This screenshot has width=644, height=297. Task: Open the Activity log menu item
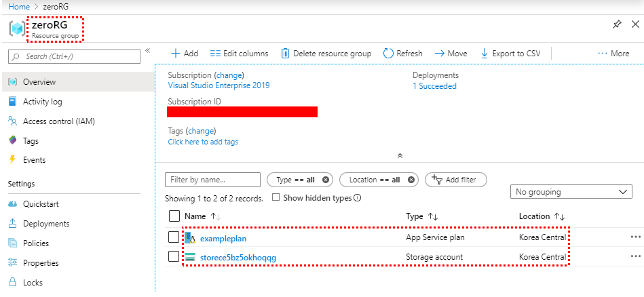pos(77,101)
